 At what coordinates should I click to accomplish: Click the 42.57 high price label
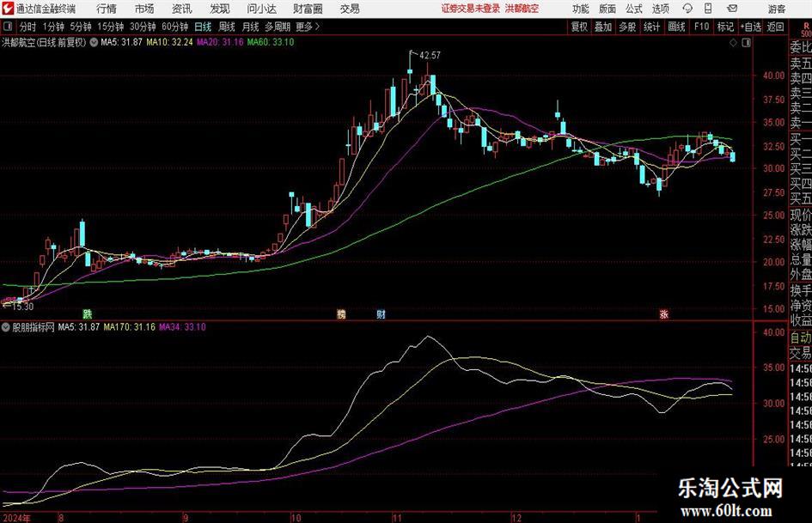click(x=430, y=56)
